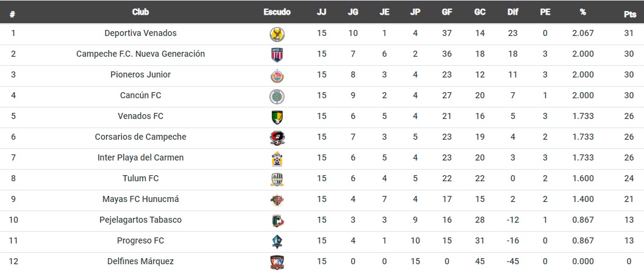Select the Corsarios de Campeche pirate logo
644x274 pixels.
[277, 138]
